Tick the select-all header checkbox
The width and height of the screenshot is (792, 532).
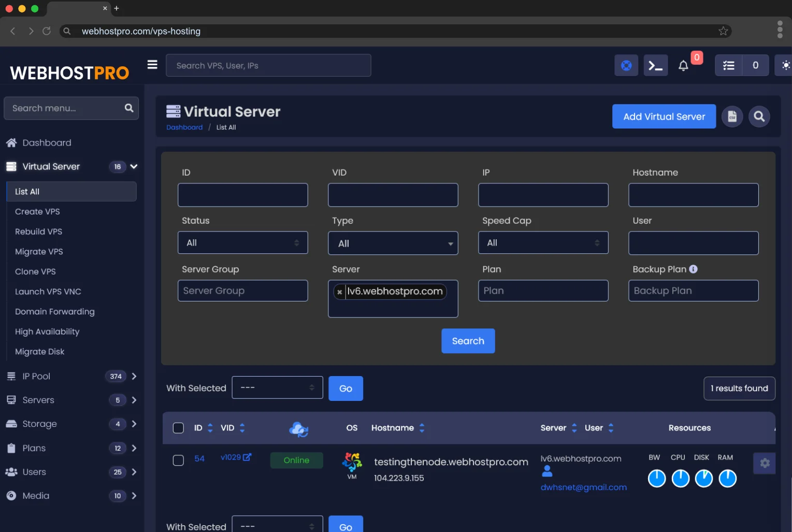(x=178, y=428)
